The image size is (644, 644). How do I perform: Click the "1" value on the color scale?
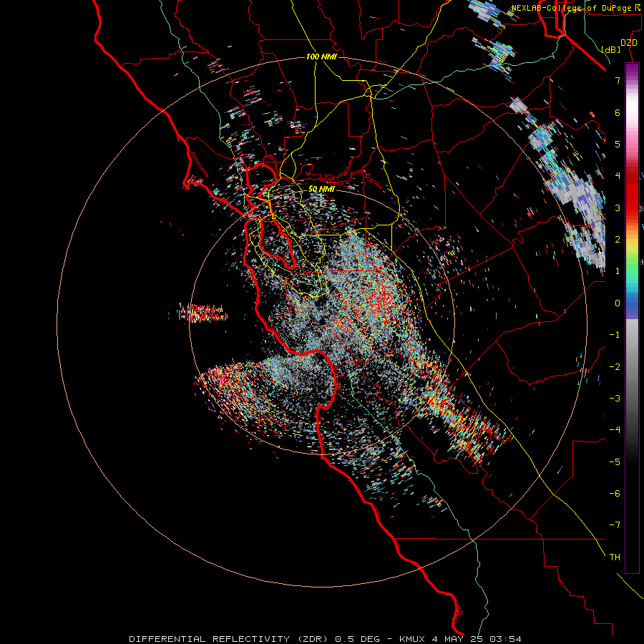pyautogui.click(x=618, y=271)
